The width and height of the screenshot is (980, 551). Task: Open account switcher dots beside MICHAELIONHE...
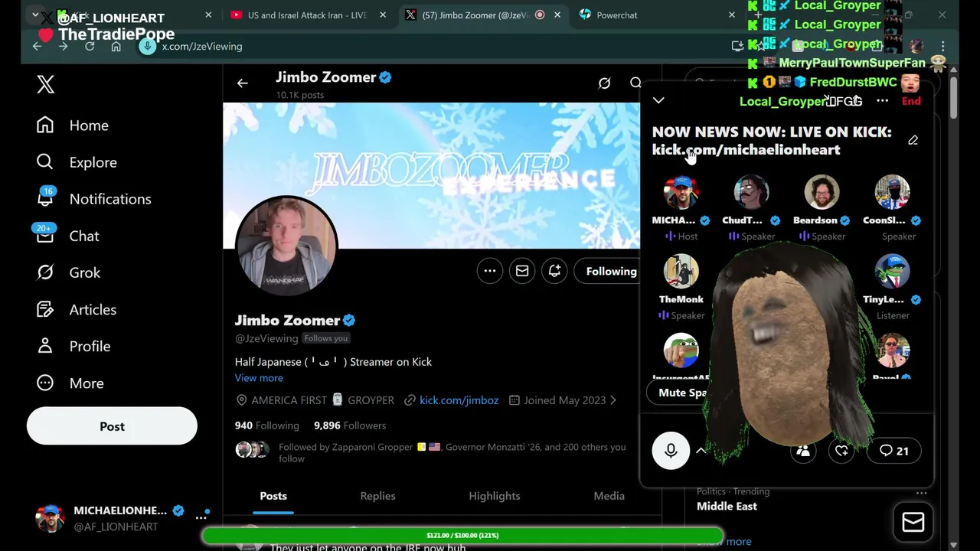[x=201, y=518]
